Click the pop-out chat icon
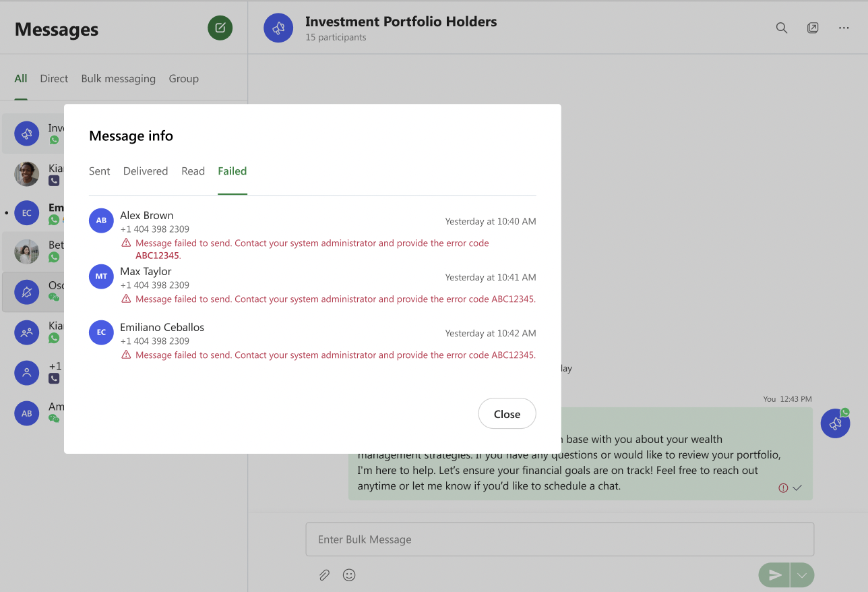Image resolution: width=868 pixels, height=592 pixels. (813, 28)
